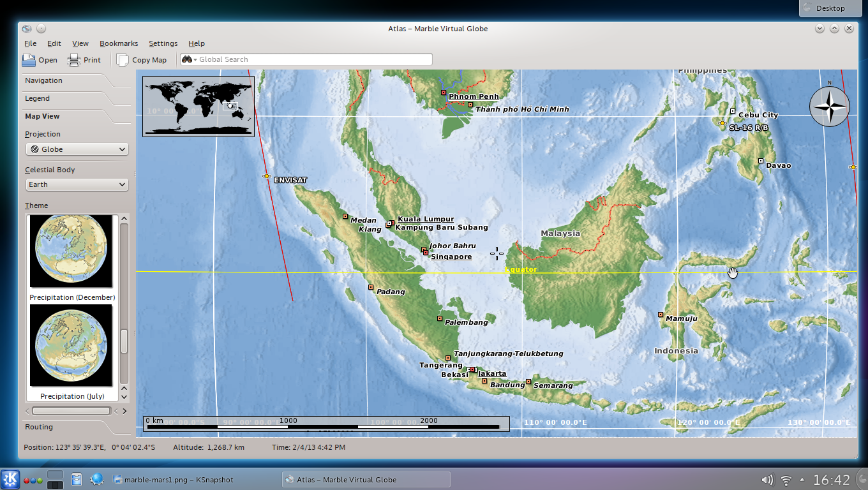Open the Bookmarks menu
Image resolution: width=868 pixels, height=490 pixels.
coord(119,43)
